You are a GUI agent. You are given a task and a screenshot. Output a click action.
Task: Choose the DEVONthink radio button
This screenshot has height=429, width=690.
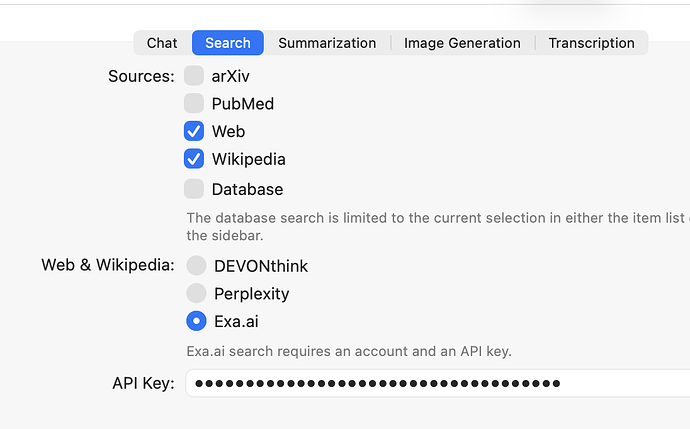pos(196,265)
